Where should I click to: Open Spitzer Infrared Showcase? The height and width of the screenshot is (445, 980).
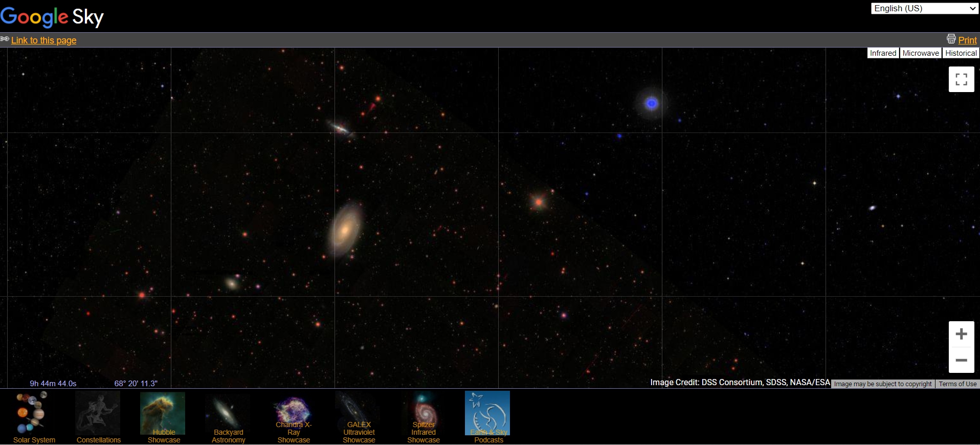tap(424, 417)
